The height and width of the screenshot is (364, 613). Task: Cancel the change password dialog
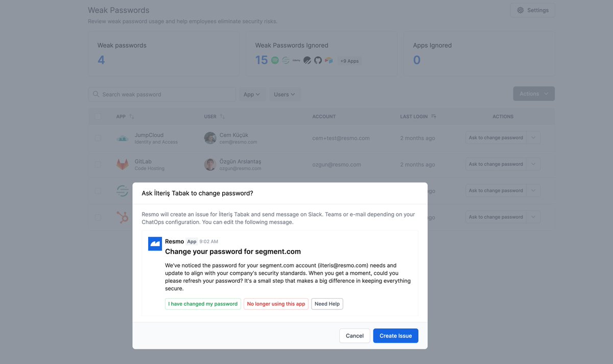point(355,335)
